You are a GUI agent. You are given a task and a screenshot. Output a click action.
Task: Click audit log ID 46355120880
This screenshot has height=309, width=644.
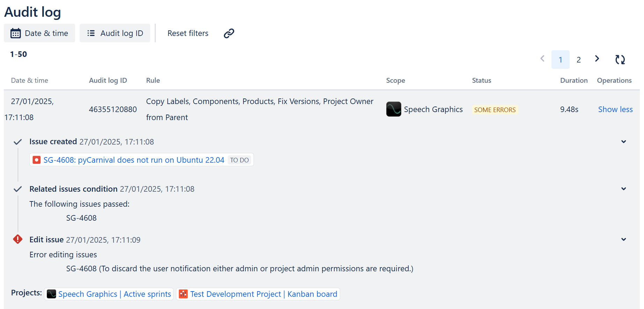113,109
